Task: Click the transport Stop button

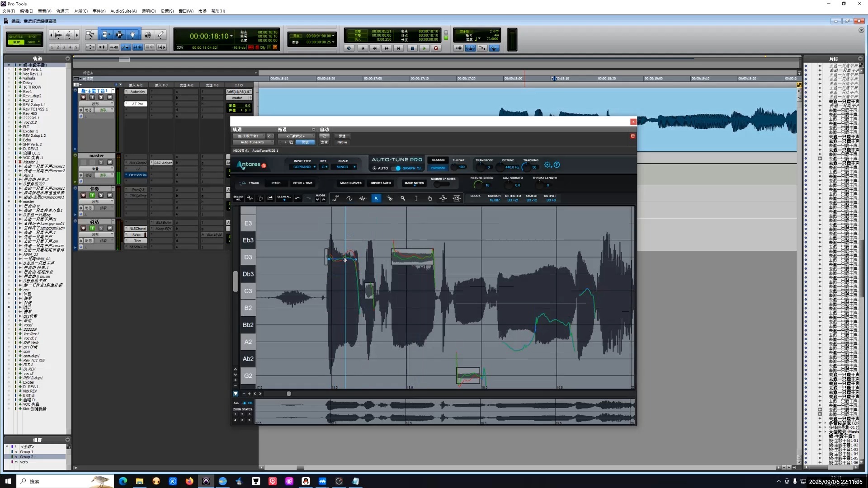Action: (412, 48)
